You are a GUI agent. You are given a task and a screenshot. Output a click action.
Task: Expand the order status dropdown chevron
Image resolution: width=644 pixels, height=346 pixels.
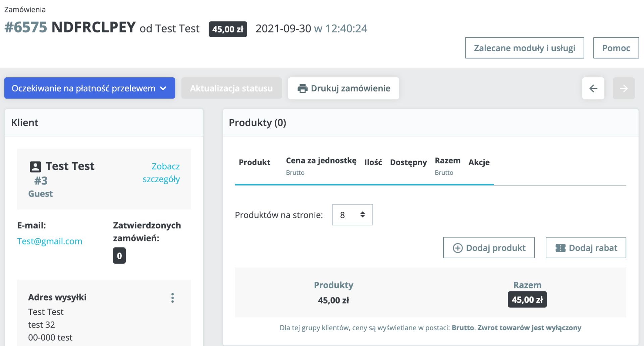[x=163, y=88]
